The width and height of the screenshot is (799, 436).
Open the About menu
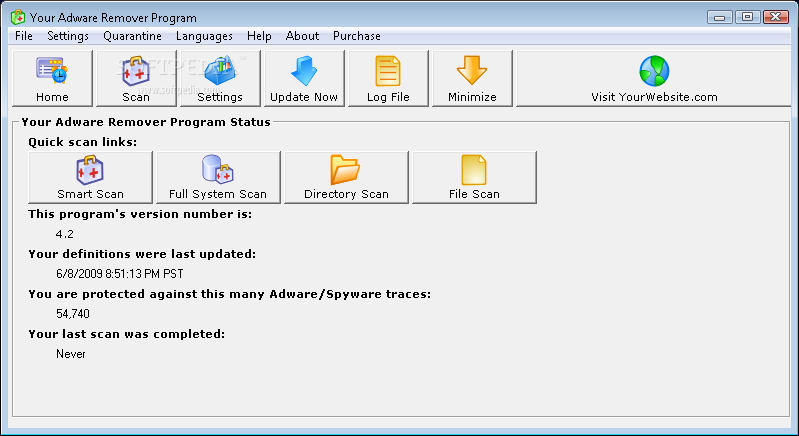click(x=303, y=36)
